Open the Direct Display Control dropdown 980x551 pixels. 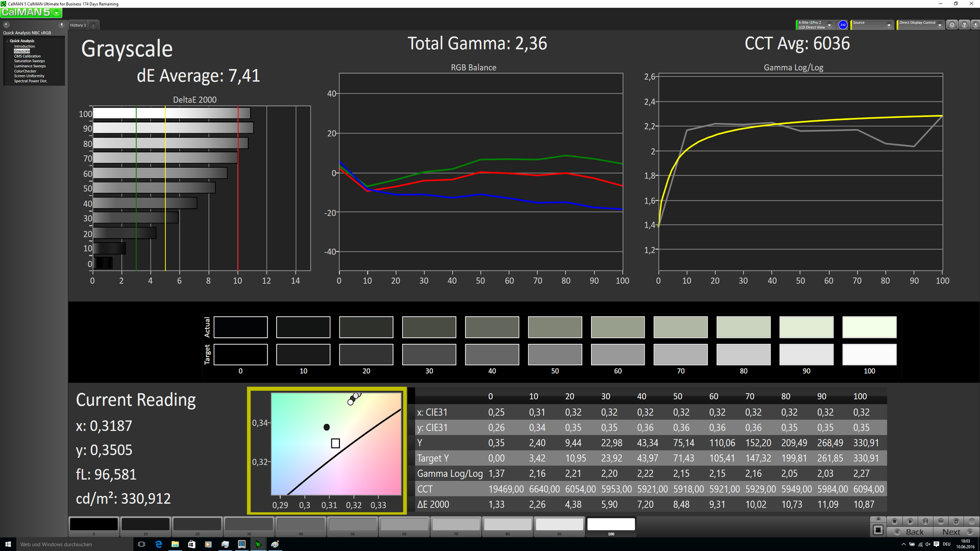click(x=940, y=25)
